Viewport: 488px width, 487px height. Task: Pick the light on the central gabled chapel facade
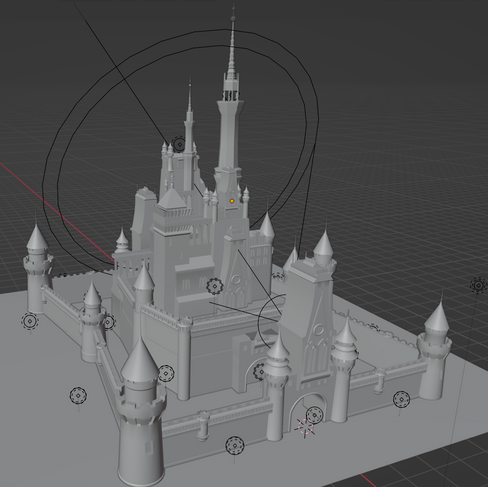point(215,286)
